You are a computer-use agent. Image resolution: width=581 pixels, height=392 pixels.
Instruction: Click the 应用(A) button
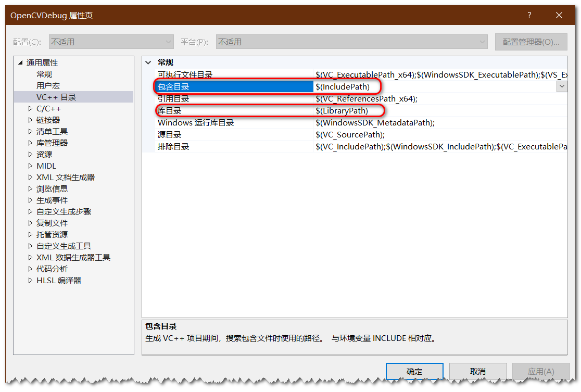point(541,371)
